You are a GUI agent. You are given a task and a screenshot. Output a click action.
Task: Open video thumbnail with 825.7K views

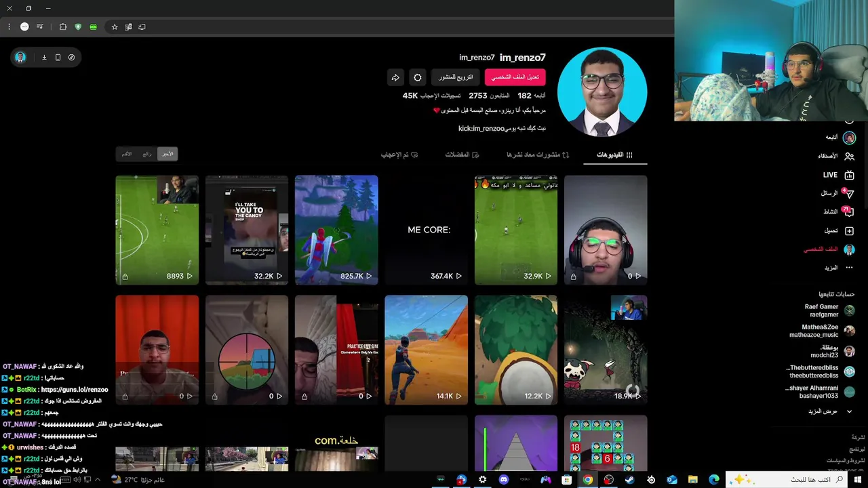coord(336,230)
